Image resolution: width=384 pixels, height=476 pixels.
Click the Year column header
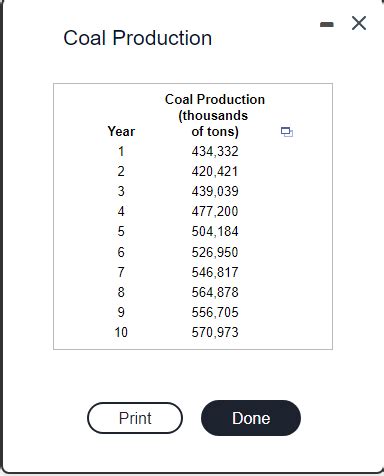pos(121,131)
